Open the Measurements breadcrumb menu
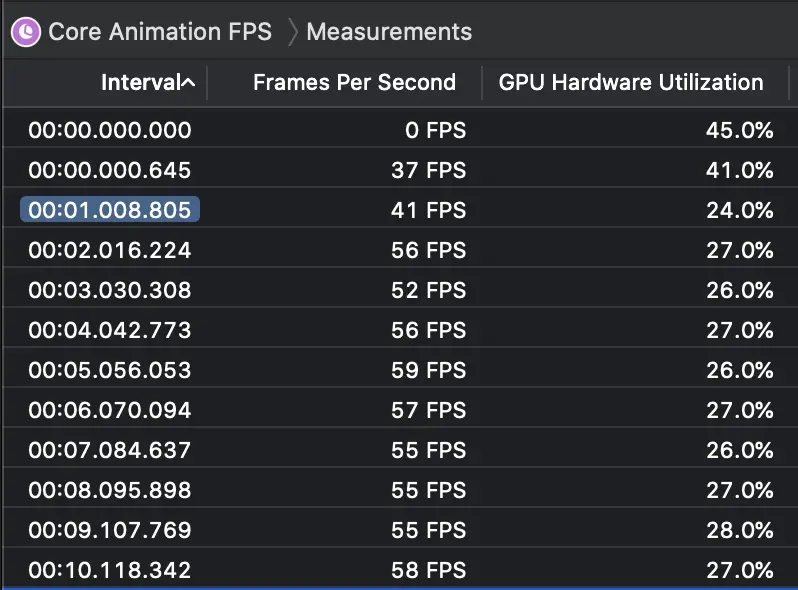This screenshot has width=798, height=590. coord(388,31)
